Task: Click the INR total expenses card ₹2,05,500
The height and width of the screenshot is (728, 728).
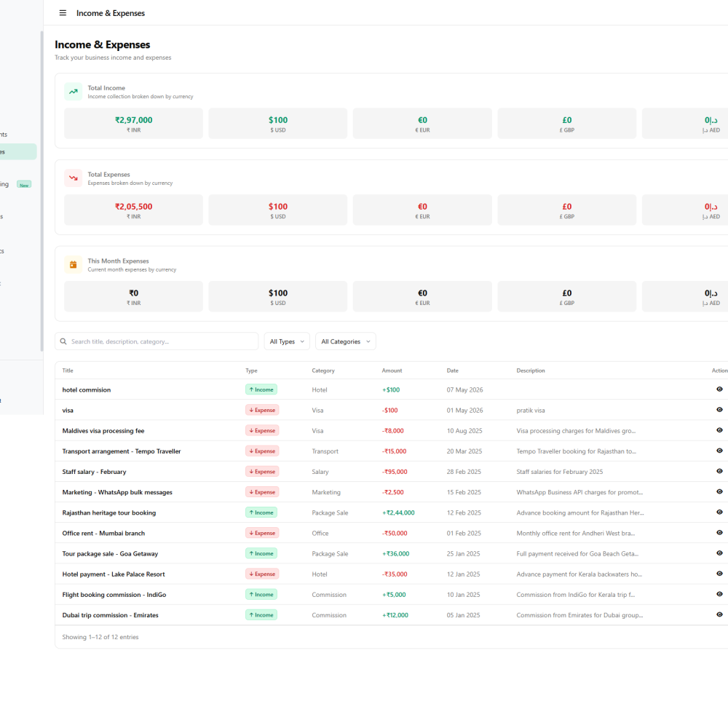Action: coord(134,210)
